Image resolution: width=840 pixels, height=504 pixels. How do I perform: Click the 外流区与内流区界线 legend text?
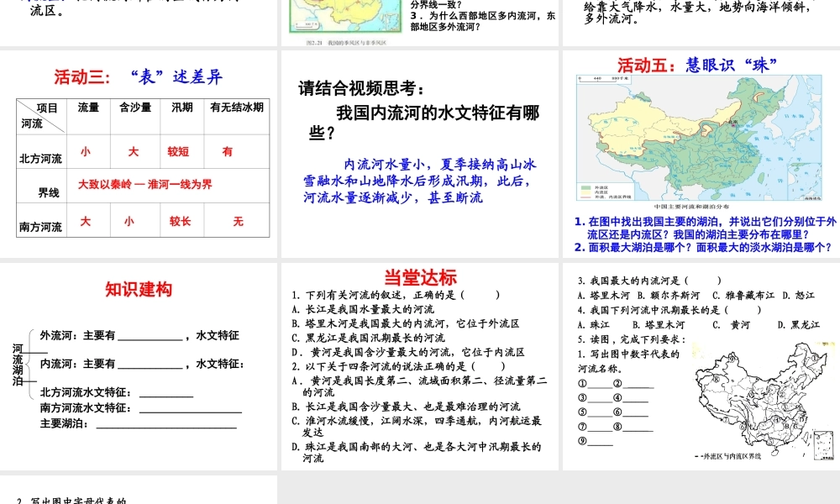point(727,457)
